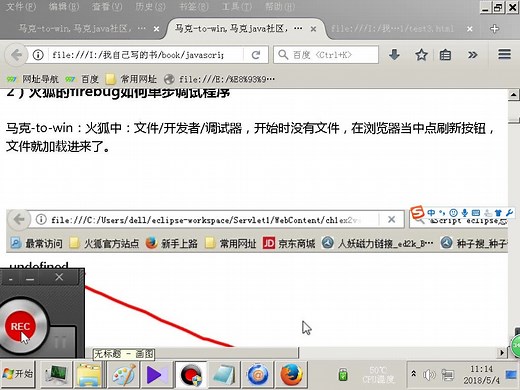Open the 历史(S) menu
This screenshot has width=520, height=390.
150,7
